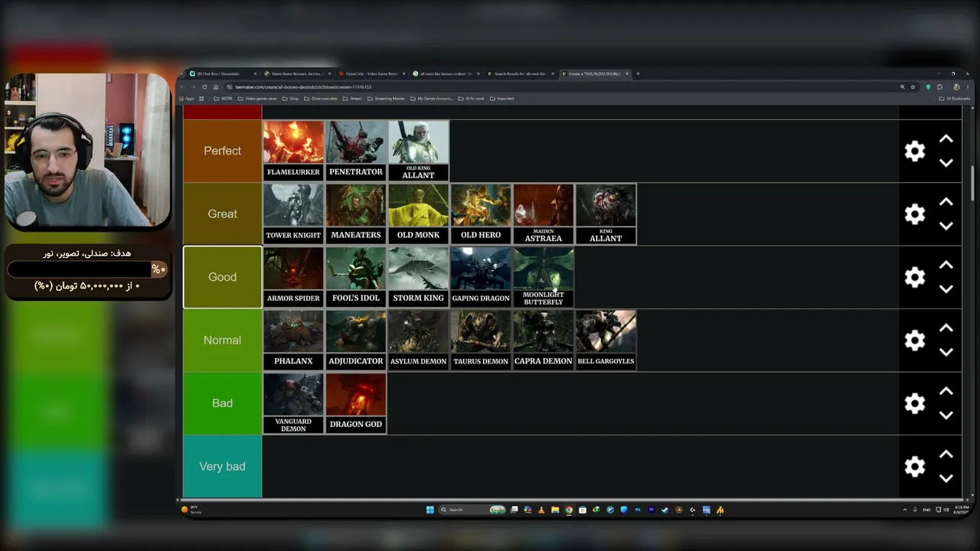Choose the Gaping Dragon boss card

click(481, 277)
